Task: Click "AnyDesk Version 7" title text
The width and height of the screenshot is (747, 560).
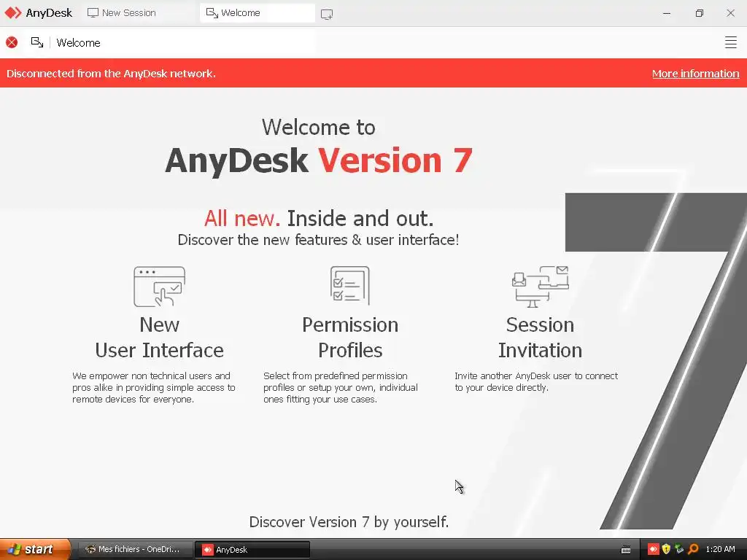Action: point(319,160)
